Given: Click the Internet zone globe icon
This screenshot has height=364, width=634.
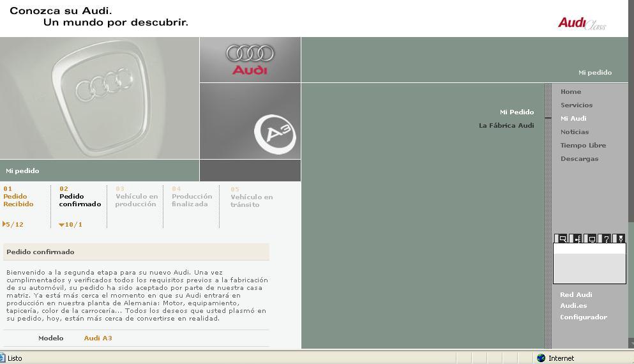Looking at the screenshot, I should tap(541, 358).
